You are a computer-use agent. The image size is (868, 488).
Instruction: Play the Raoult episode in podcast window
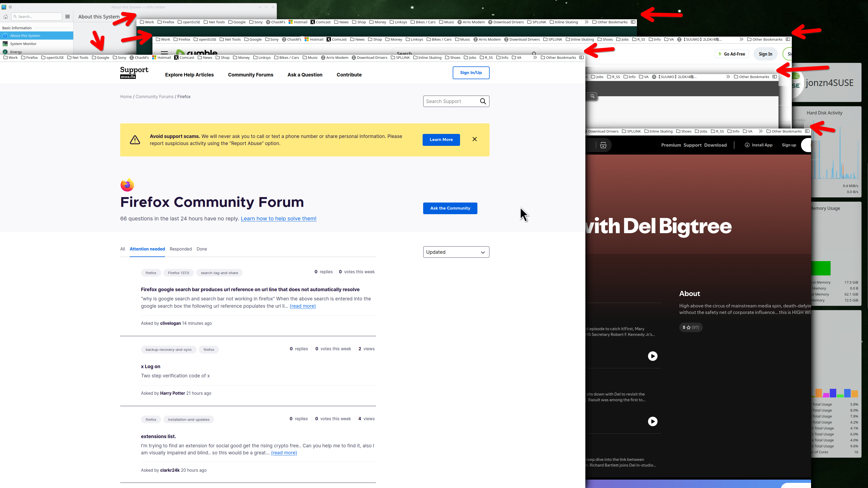tap(653, 422)
